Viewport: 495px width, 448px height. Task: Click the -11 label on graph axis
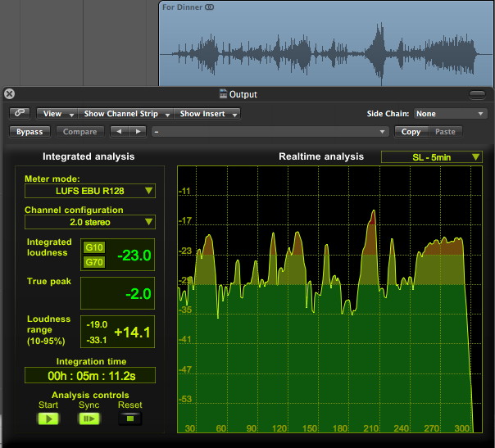point(184,191)
